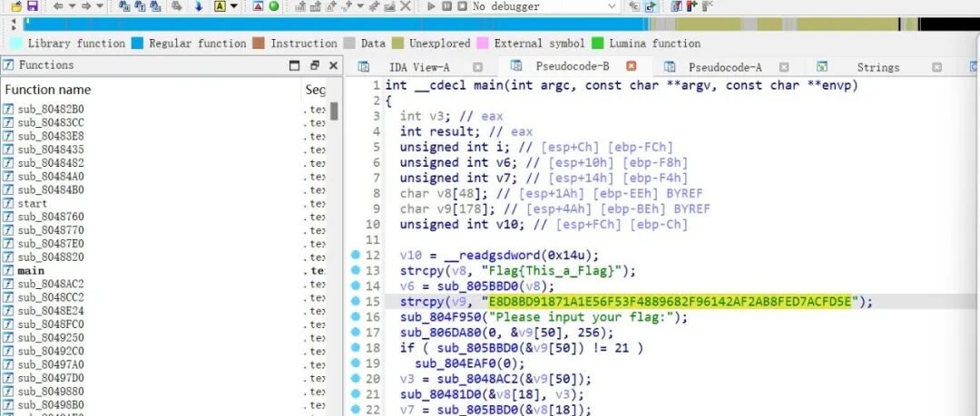Close the IDA View-A tab
This screenshot has height=416, width=980.
click(477, 67)
